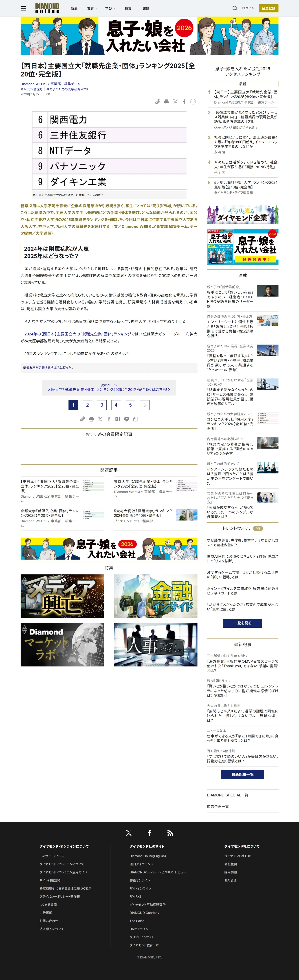Select the 新着 navigation item
Image resolution: width=299 pixels, height=980 pixels.
tap(74, 8)
